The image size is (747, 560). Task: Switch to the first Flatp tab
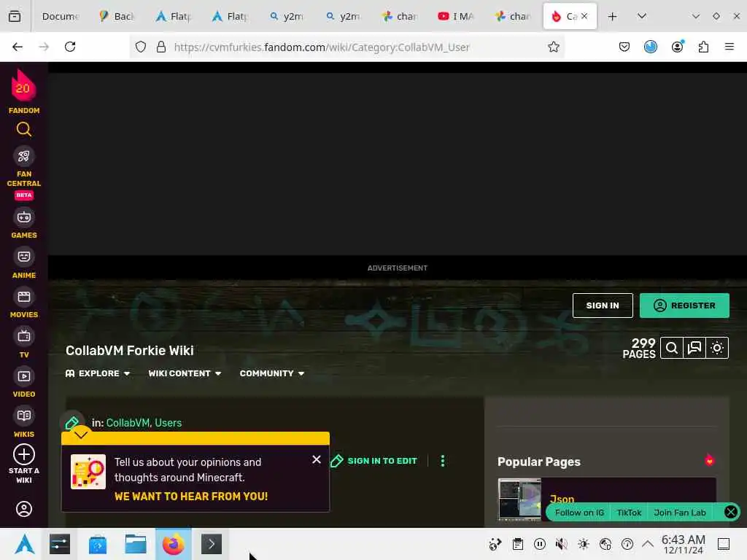(174, 16)
